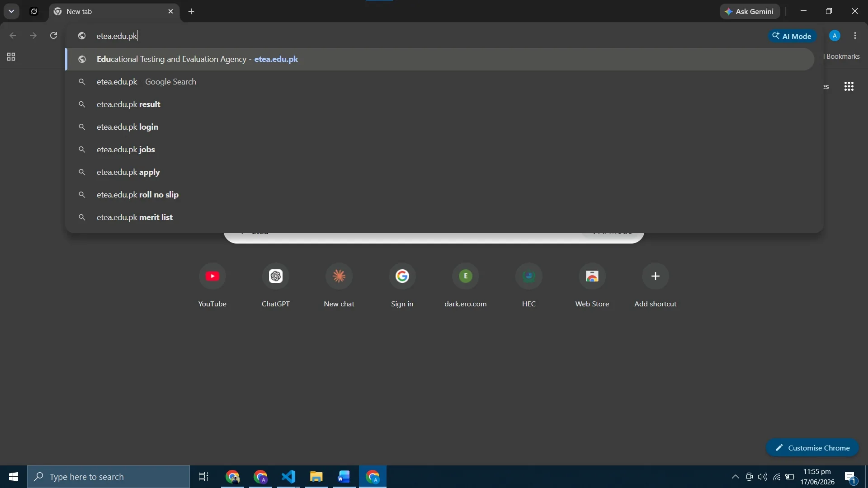Select 'etea.edu.pk merit list' suggestion

[x=439, y=217]
